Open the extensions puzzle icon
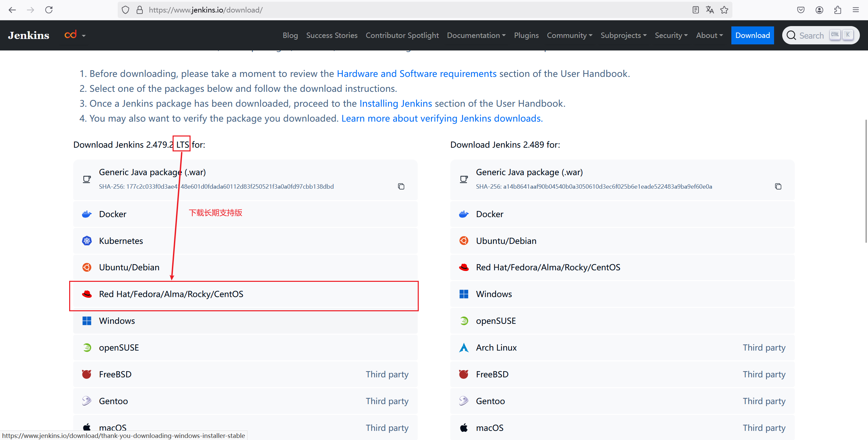The image size is (868, 440). tap(838, 10)
